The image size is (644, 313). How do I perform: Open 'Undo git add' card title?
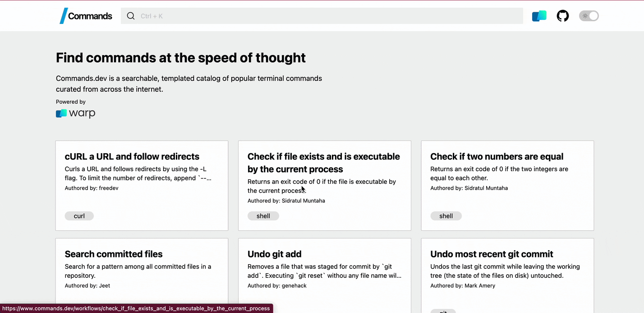(x=275, y=254)
